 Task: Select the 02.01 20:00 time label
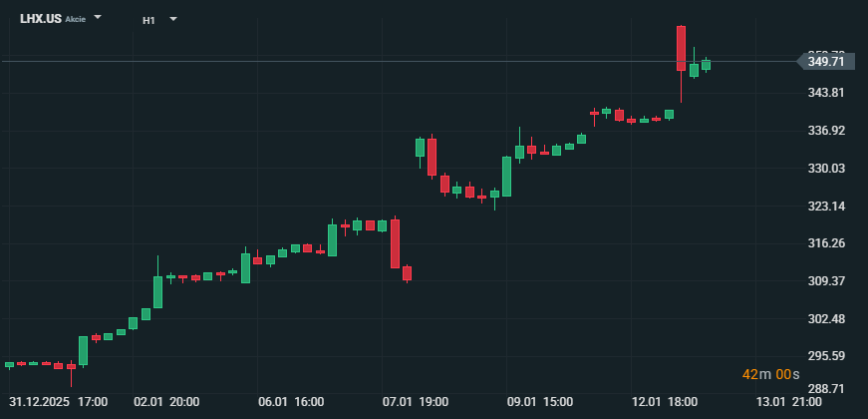(x=166, y=402)
